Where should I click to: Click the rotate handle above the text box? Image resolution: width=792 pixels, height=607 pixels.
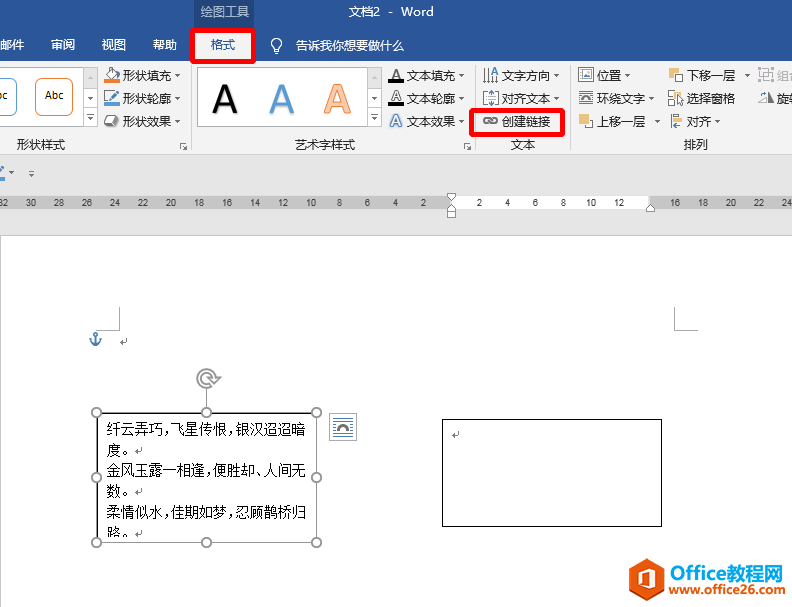(207, 378)
